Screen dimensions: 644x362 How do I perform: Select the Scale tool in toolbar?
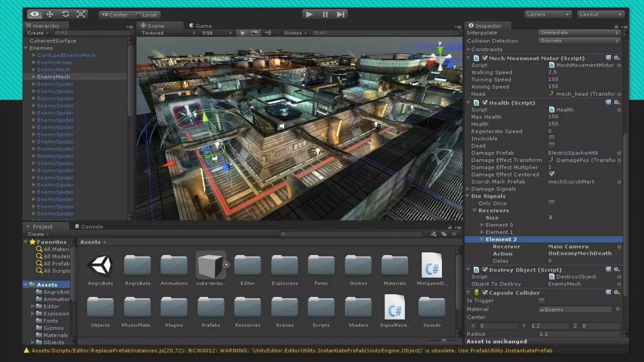coord(81,14)
